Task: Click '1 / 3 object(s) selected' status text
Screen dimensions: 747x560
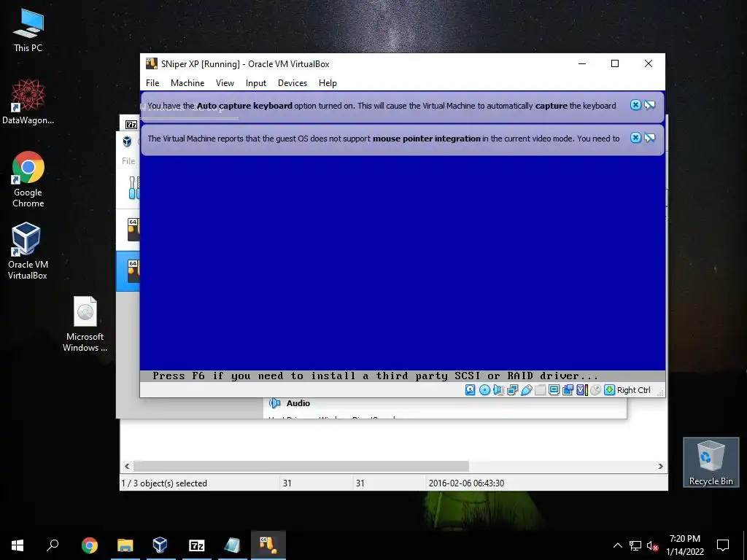Action: [164, 483]
